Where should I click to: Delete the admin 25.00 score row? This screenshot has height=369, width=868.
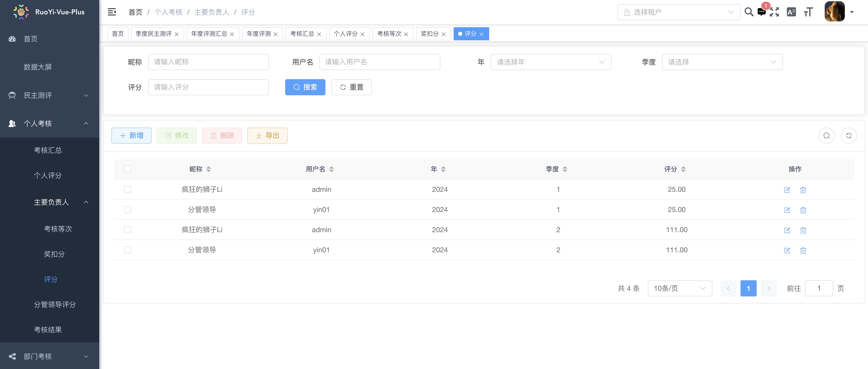(x=803, y=190)
